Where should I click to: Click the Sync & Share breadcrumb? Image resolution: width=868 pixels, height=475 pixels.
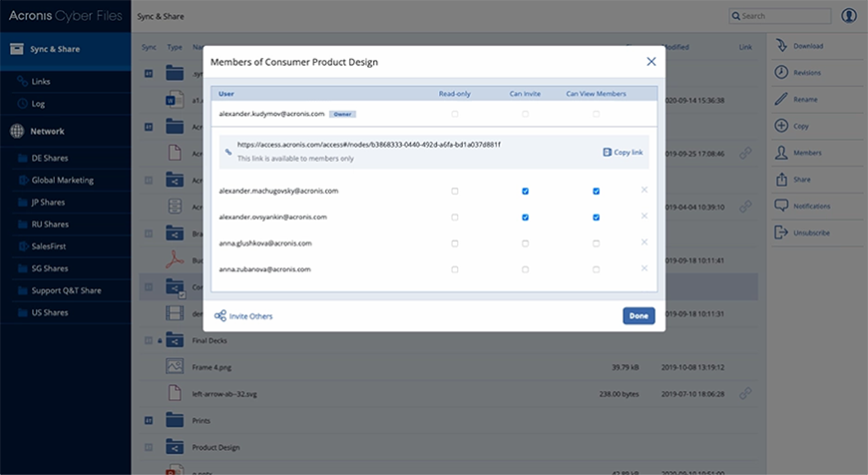(161, 16)
